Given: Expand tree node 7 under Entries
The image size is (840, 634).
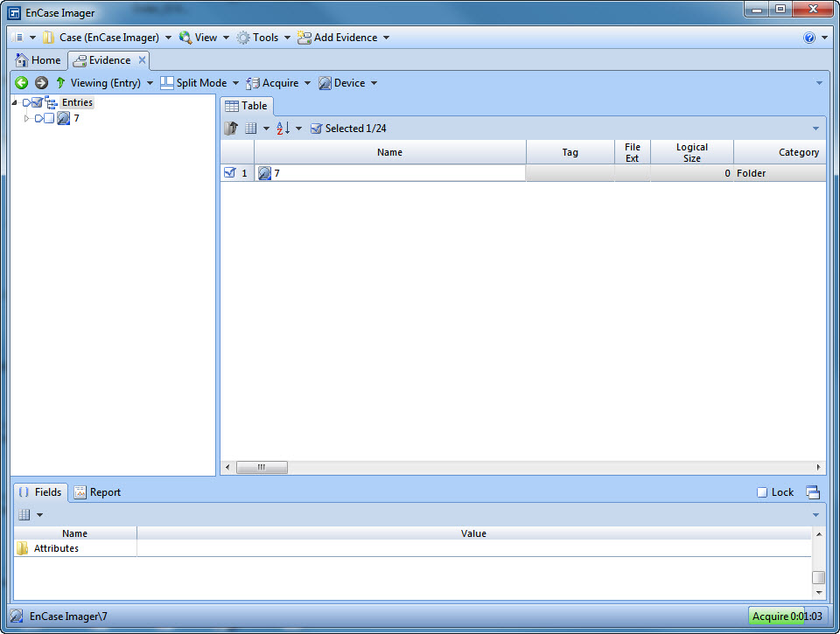Looking at the screenshot, I should click(x=26, y=119).
